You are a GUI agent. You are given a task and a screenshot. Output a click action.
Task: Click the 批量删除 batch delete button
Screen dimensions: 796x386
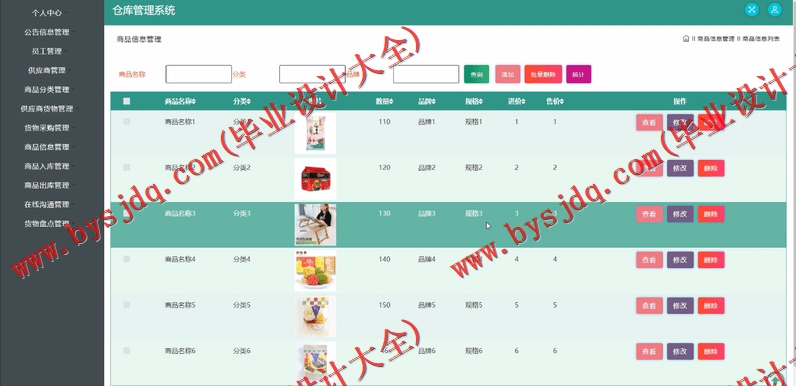543,74
